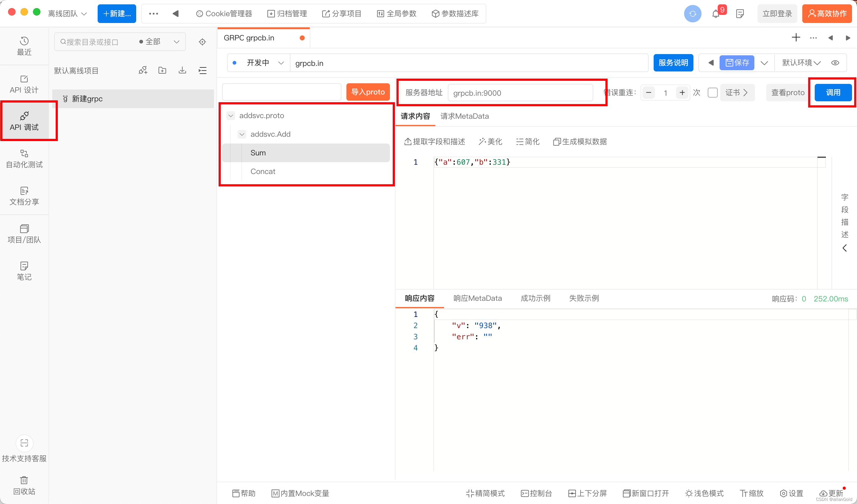Click the left triangle beside 保存 button
857x504 pixels.
click(x=711, y=62)
